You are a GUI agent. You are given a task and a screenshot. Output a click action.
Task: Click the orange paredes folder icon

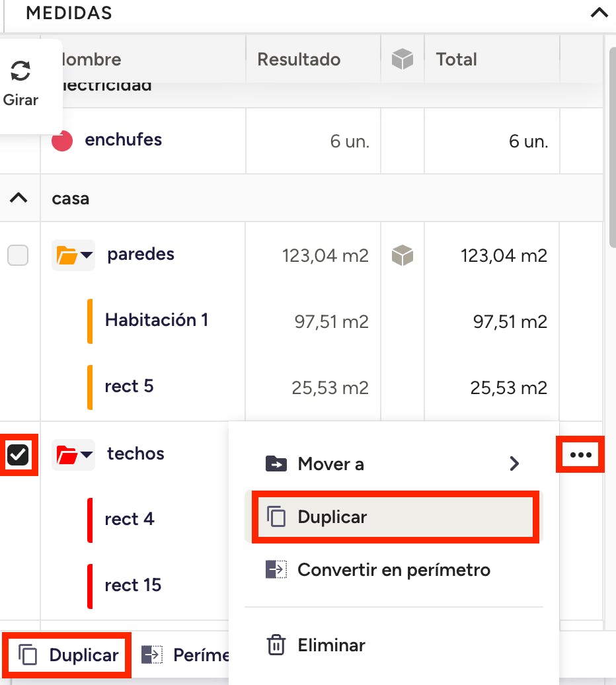click(67, 255)
